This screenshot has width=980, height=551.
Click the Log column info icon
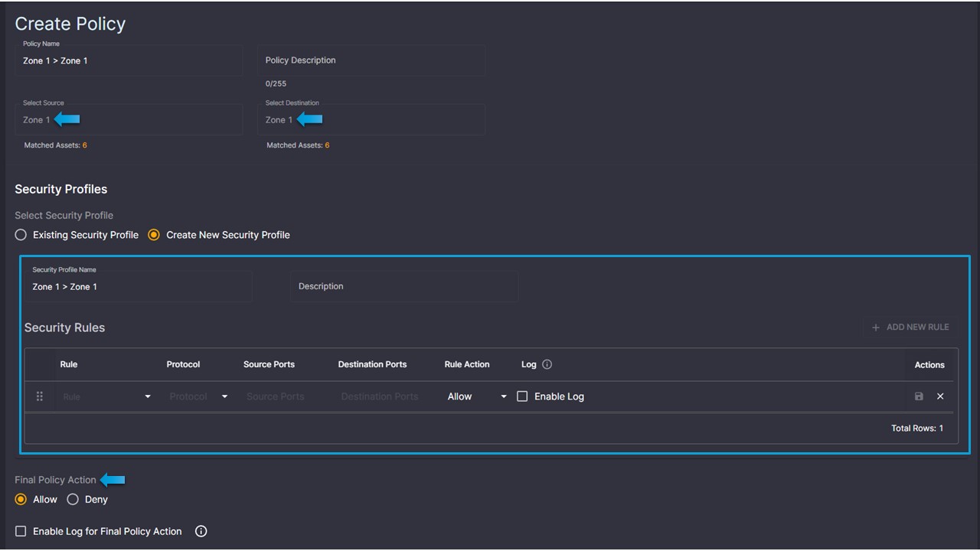547,364
